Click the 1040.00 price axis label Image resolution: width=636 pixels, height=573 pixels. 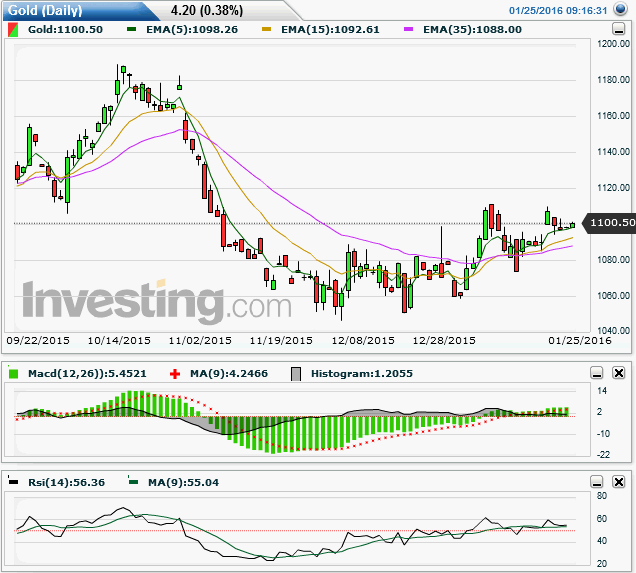(x=614, y=331)
